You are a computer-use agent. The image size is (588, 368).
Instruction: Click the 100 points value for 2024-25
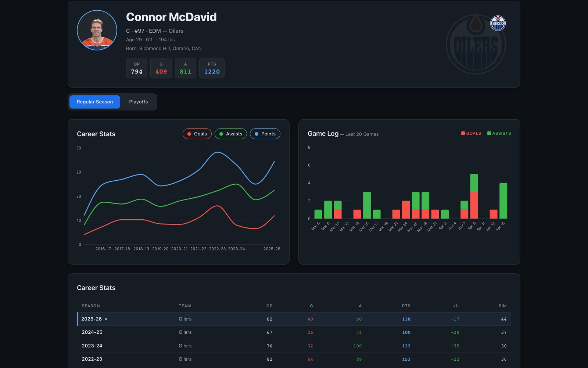[x=406, y=332]
